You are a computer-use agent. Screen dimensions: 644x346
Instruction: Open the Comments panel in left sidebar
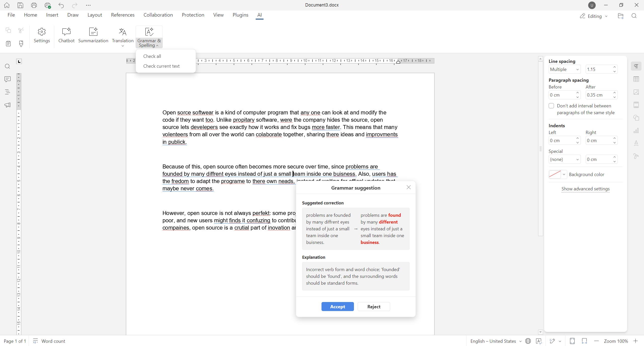(x=8, y=79)
